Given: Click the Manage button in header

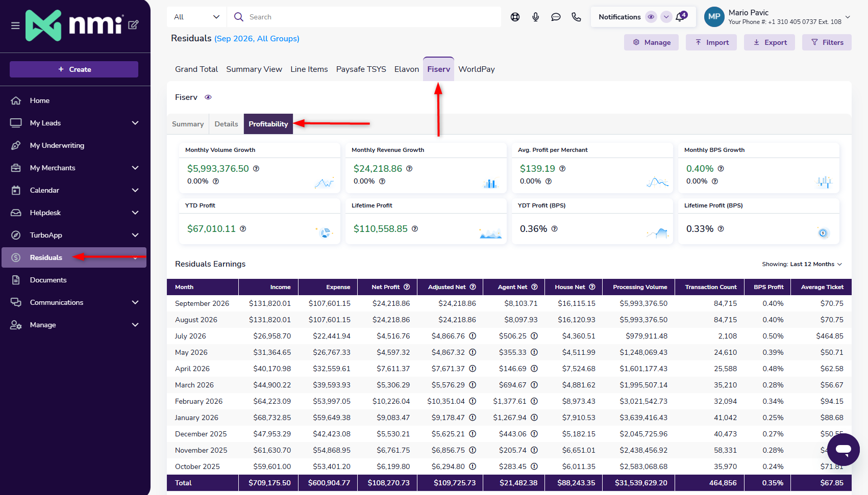Looking at the screenshot, I should click(651, 42).
